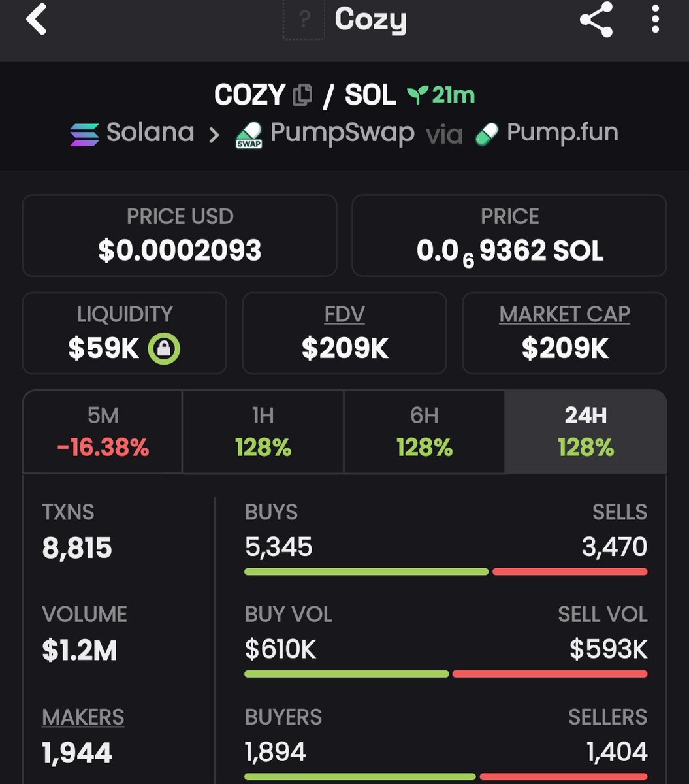
Task: Tap the MARKET CAP label link
Action: 564,314
